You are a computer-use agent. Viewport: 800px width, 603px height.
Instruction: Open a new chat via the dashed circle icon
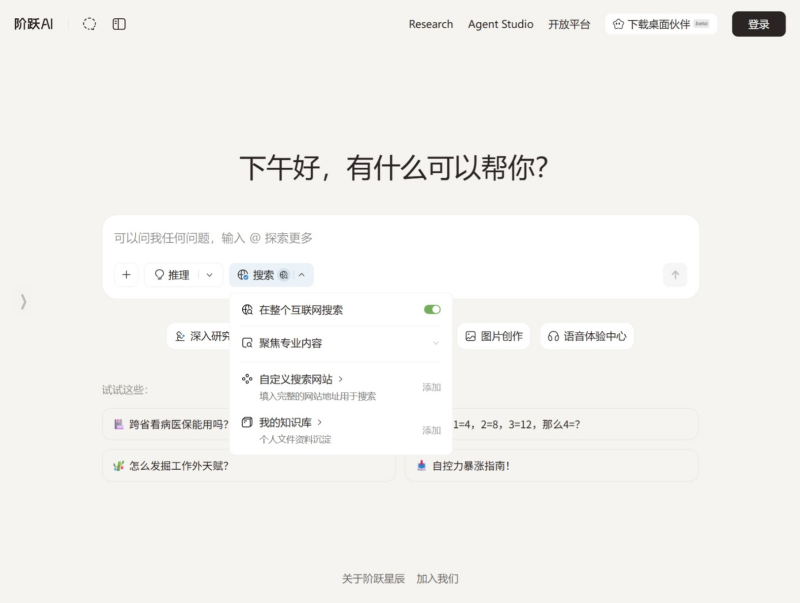[x=88, y=24]
